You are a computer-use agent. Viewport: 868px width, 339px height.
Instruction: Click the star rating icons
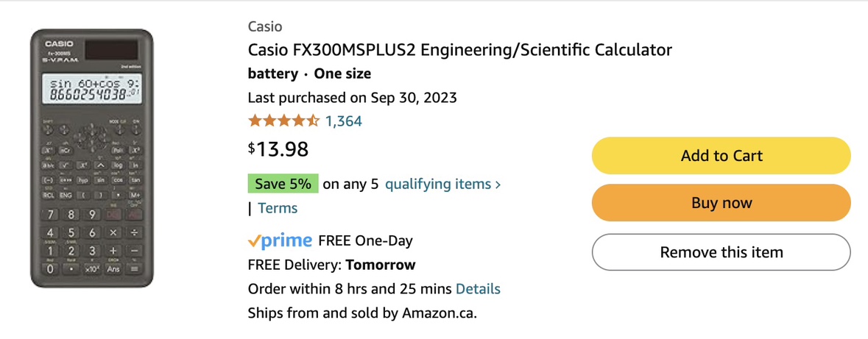coord(283,121)
